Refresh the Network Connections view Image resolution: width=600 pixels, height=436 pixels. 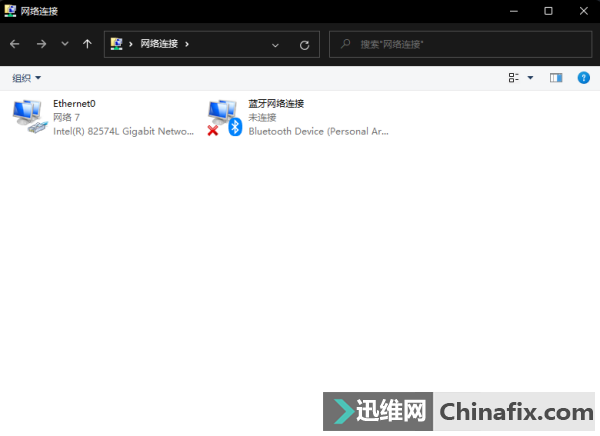pyautogui.click(x=305, y=45)
